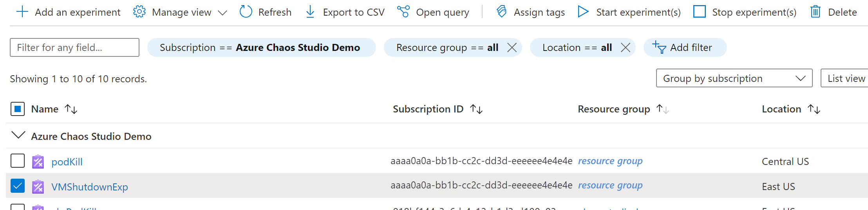Sort by the Name column header

tap(45, 109)
